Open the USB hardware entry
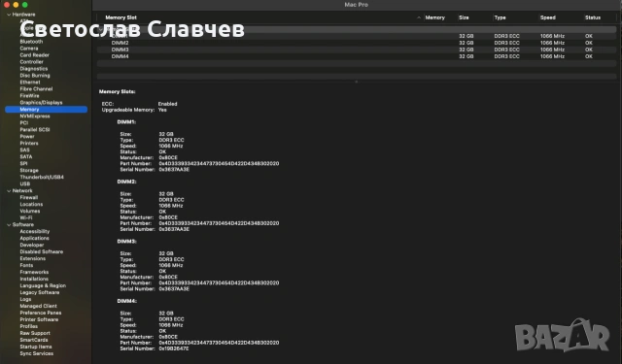The width and height of the screenshot is (622, 364). pyautogui.click(x=24, y=183)
